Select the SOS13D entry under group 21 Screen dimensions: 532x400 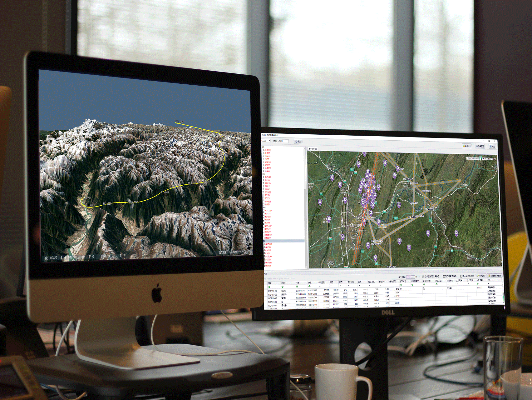pyautogui.click(x=268, y=256)
